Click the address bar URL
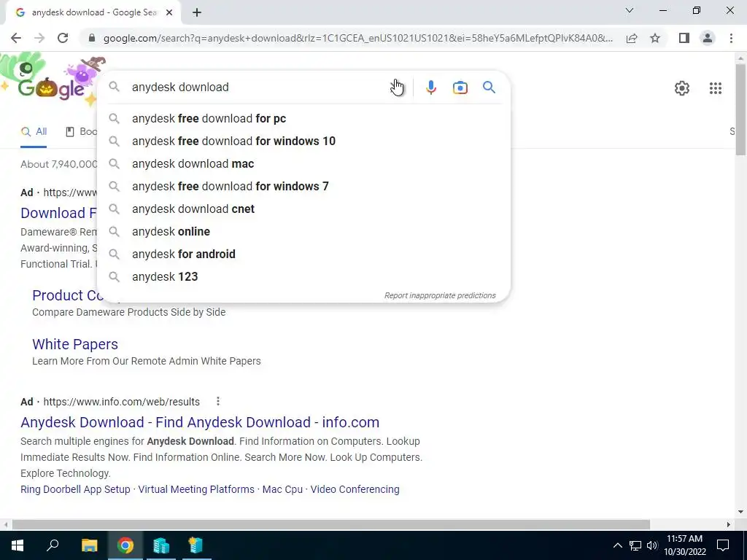 (x=358, y=38)
